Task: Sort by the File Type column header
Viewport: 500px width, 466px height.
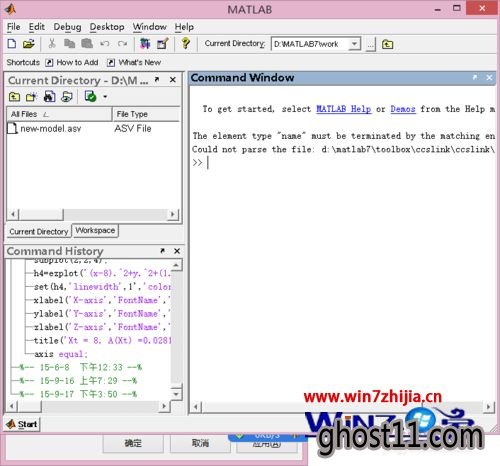Action: coord(146,114)
